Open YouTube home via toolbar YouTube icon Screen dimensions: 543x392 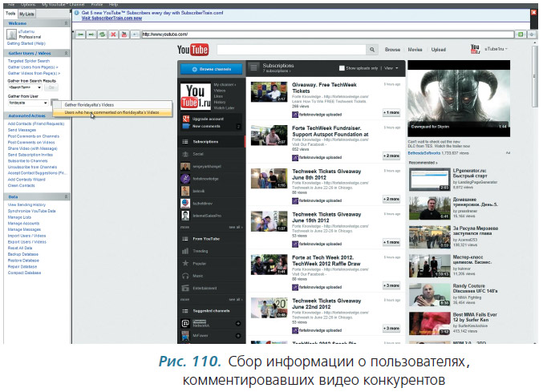(x=124, y=34)
